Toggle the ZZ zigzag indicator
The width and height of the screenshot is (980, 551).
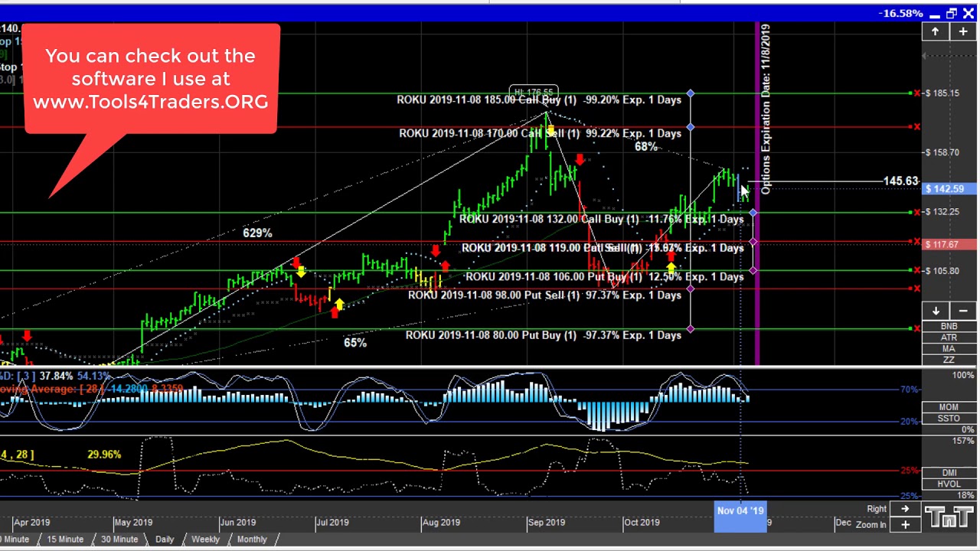[x=949, y=360]
